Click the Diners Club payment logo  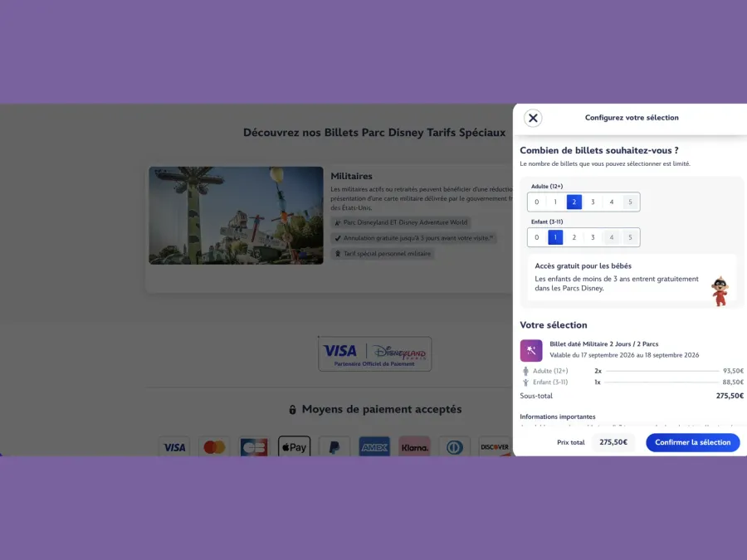pos(454,447)
